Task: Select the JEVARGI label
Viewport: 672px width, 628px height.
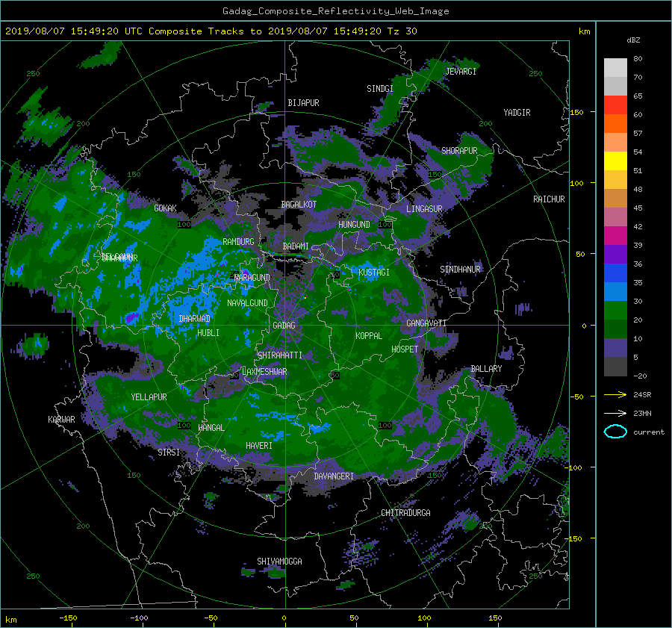Action: click(461, 72)
